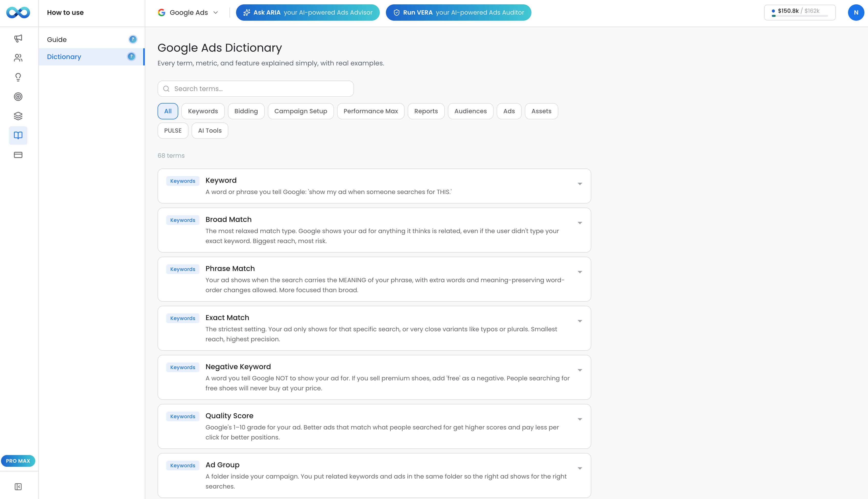Click the Keywords tag on Quality Score card

click(x=183, y=416)
